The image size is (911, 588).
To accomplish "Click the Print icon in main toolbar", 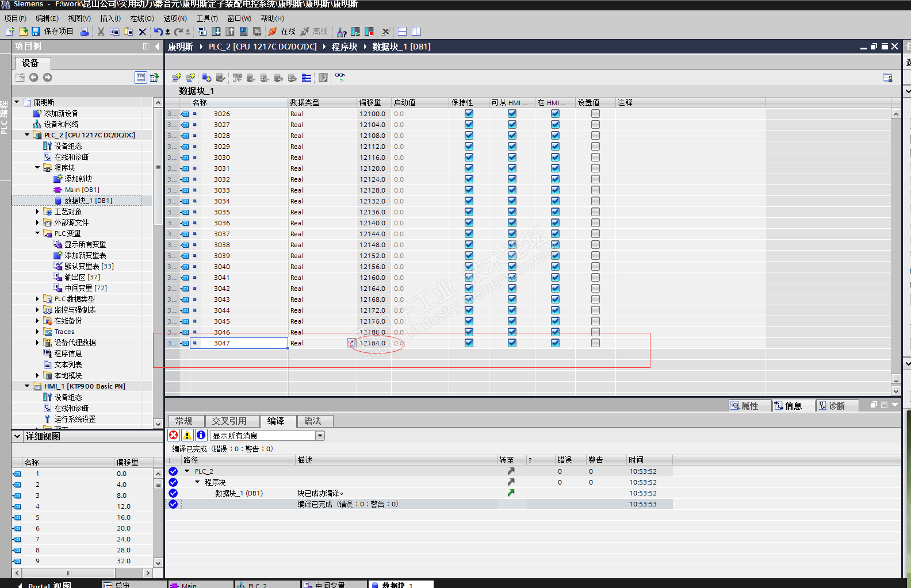I will (x=85, y=32).
